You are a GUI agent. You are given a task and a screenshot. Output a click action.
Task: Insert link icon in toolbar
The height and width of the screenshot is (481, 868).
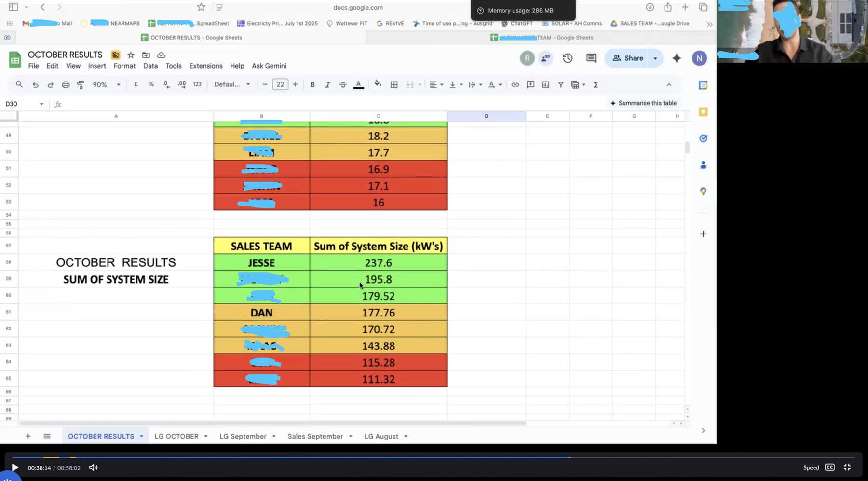(x=515, y=84)
